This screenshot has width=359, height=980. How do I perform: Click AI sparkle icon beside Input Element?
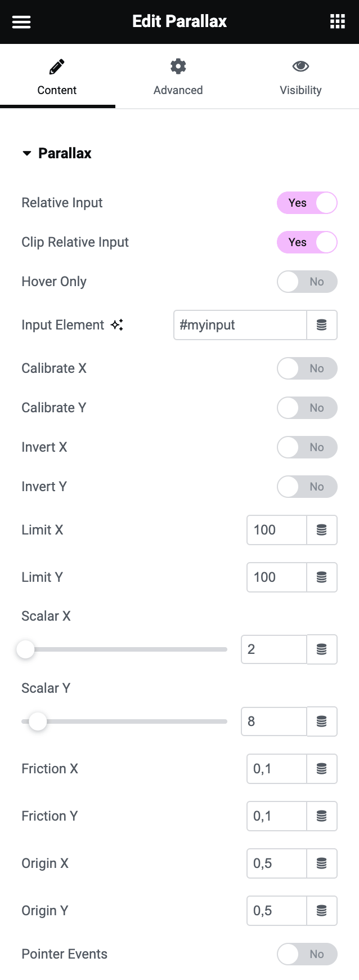[117, 325]
